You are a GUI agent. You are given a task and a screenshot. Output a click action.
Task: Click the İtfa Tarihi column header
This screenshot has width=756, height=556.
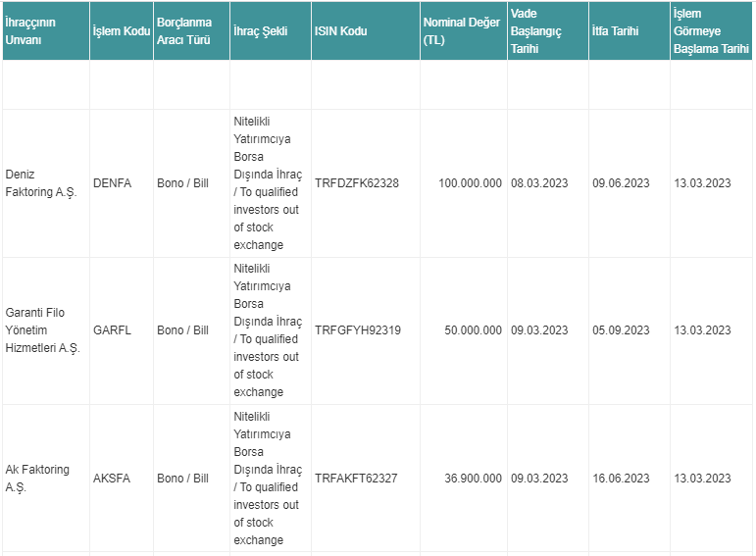coord(616,31)
